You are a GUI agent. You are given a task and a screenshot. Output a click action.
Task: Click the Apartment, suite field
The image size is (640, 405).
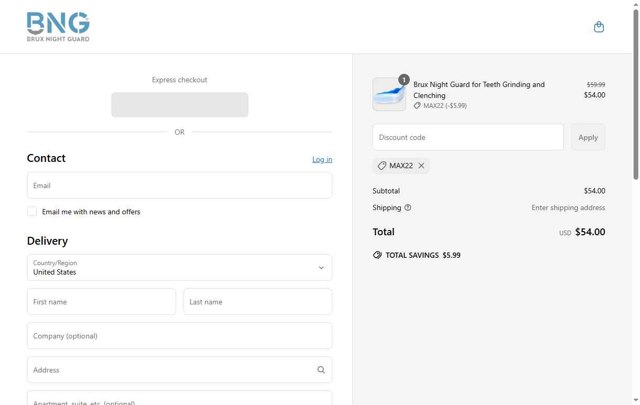pyautogui.click(x=180, y=398)
